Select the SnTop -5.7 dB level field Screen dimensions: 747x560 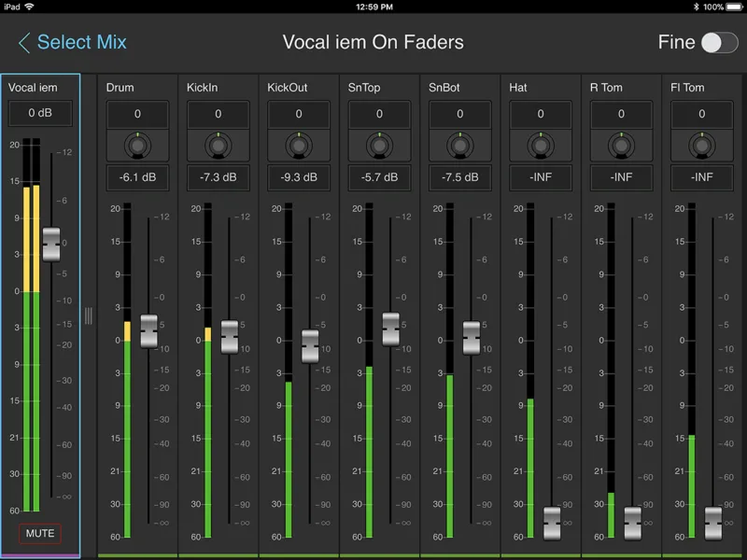[379, 177]
